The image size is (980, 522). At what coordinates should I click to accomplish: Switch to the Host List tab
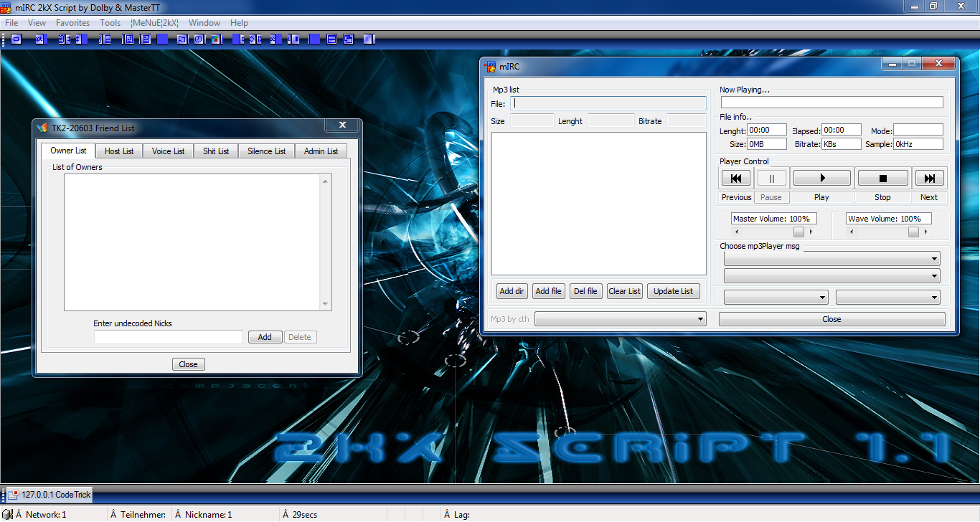[x=119, y=151]
